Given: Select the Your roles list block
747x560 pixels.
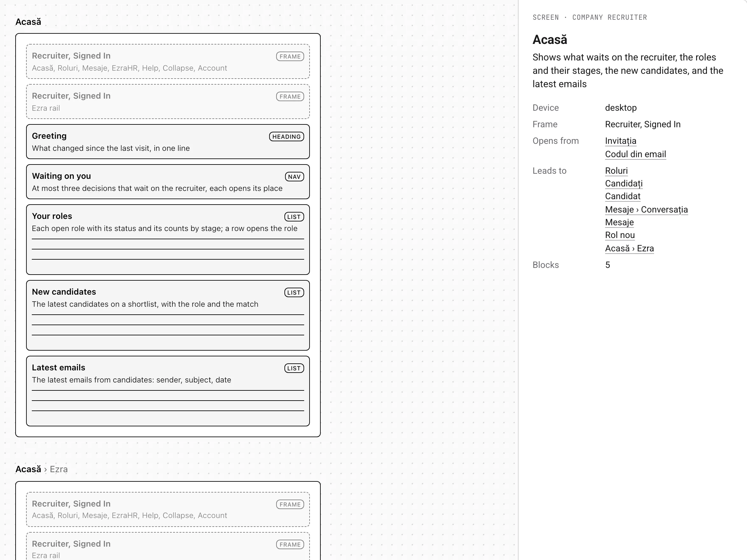Looking at the screenshot, I should 168,240.
